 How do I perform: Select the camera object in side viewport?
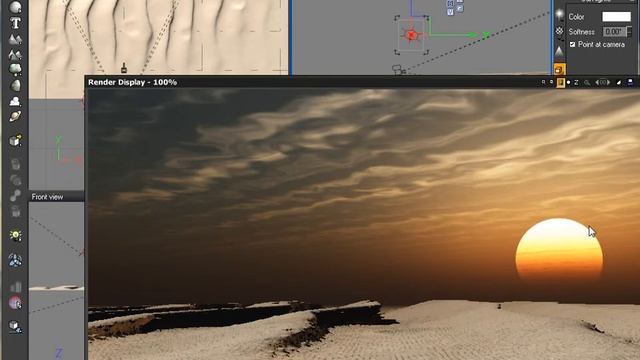pos(398,70)
